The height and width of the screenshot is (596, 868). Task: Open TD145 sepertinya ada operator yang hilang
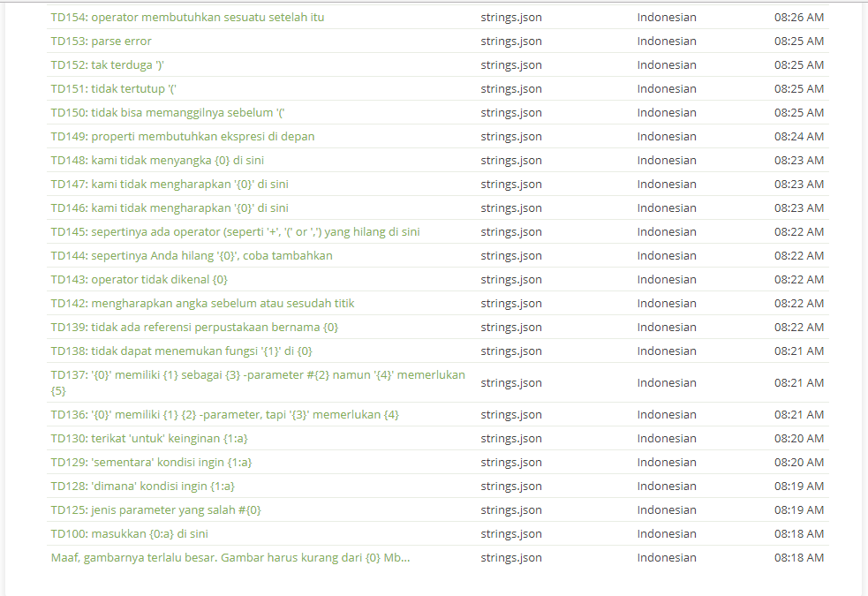(235, 231)
